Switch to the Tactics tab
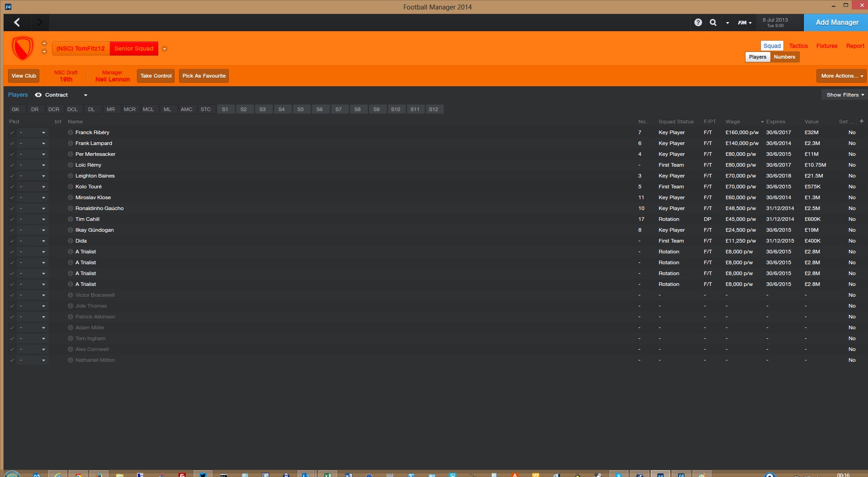868x477 pixels. point(798,46)
